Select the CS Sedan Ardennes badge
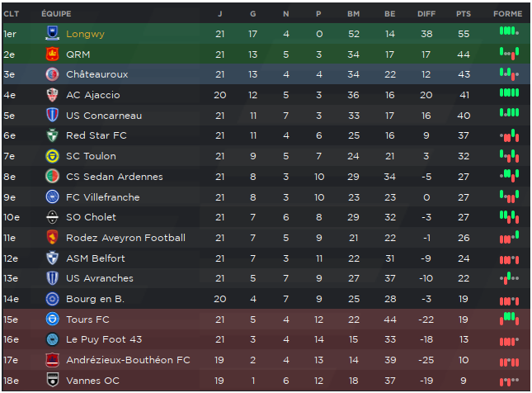Viewport: 532px width, 393px height. tap(52, 177)
